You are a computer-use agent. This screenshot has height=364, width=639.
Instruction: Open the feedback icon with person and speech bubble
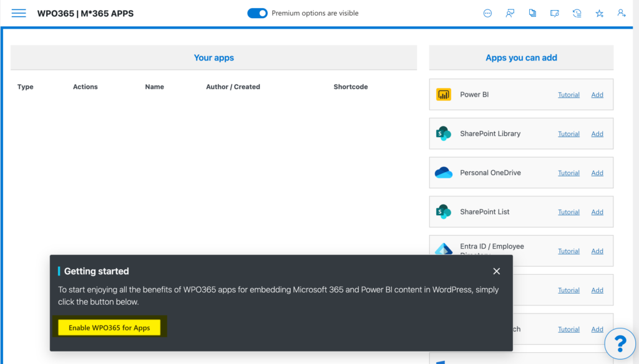click(x=510, y=12)
